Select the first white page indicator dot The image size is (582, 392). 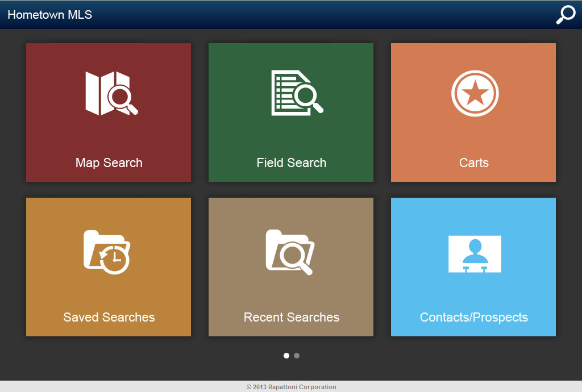tap(286, 356)
